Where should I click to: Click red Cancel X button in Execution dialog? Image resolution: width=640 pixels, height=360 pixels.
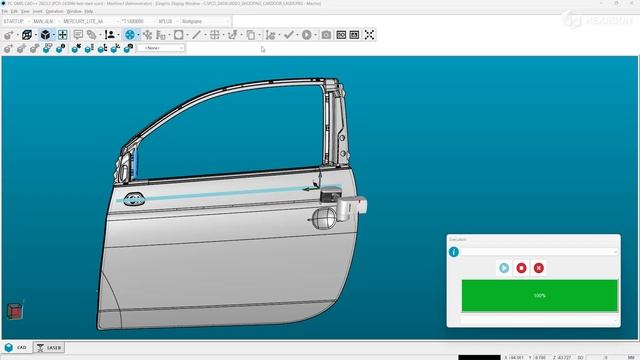tap(539, 268)
